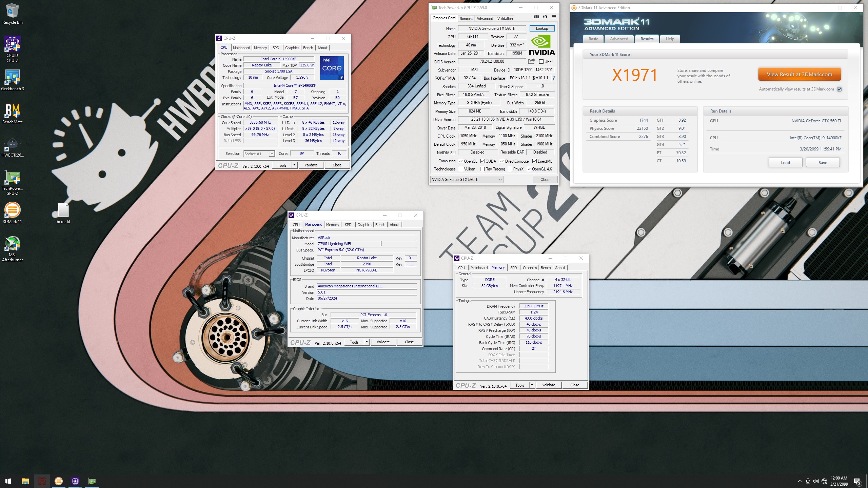Toggle the Ray Tracing checkbox
Image resolution: width=868 pixels, height=488 pixels.
482,169
